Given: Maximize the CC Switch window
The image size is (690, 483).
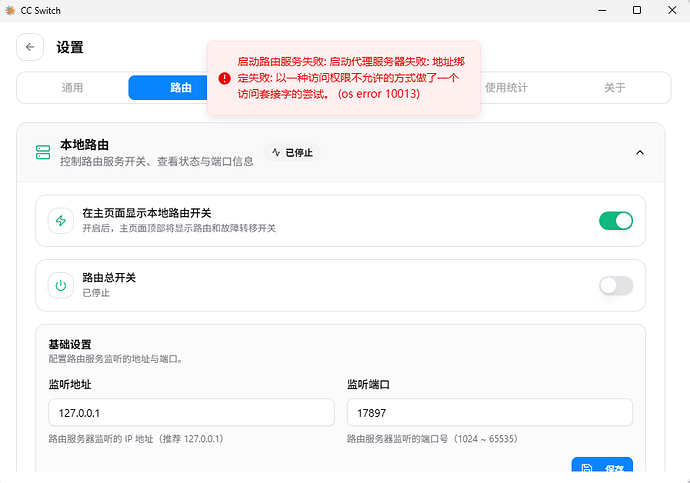Looking at the screenshot, I should pyautogui.click(x=637, y=10).
